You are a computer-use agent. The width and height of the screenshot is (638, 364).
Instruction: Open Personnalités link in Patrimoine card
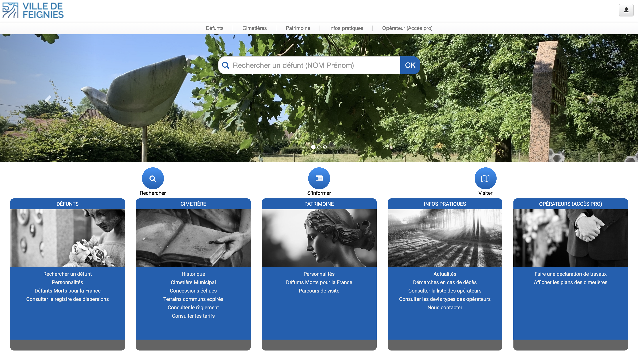pyautogui.click(x=319, y=274)
